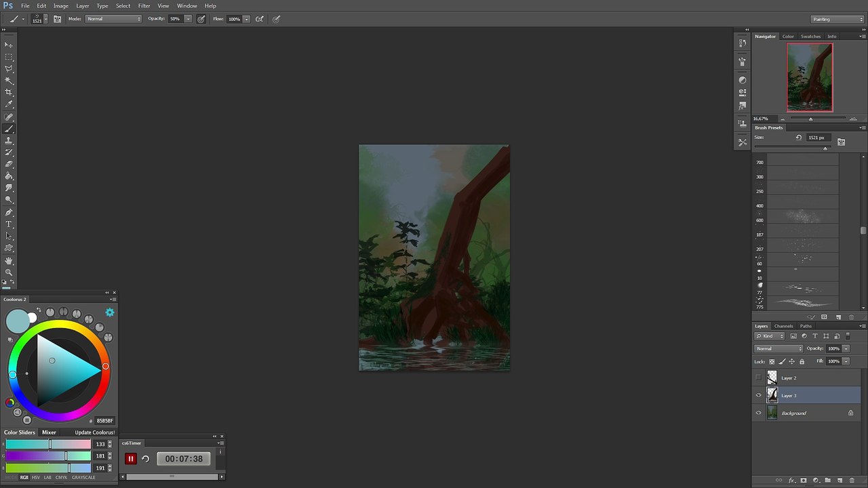The width and height of the screenshot is (868, 488).
Task: Open the layer filter Kind dropdown
Action: pyautogui.click(x=770, y=336)
